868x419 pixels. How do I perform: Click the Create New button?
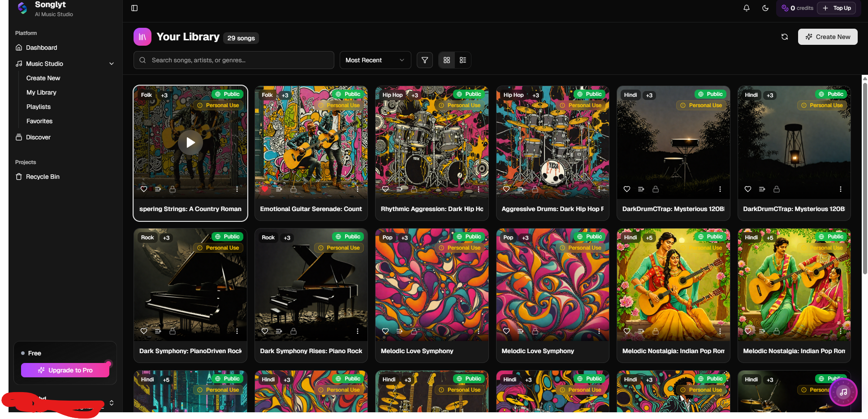tap(828, 37)
